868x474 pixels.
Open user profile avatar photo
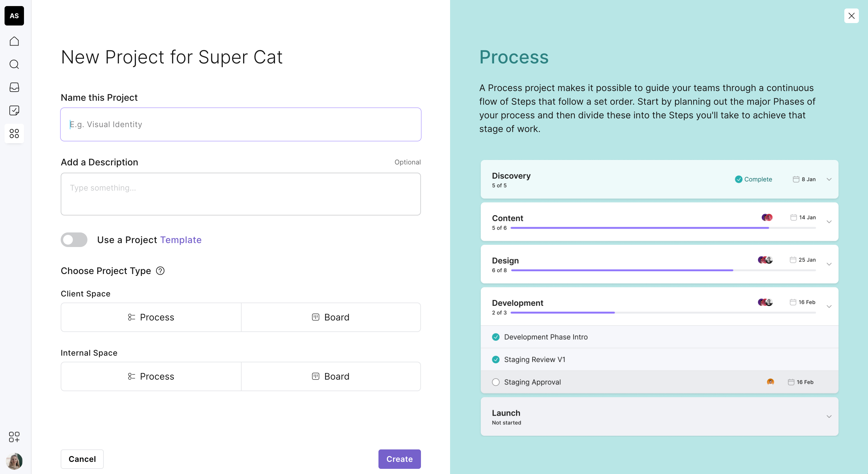point(14,461)
